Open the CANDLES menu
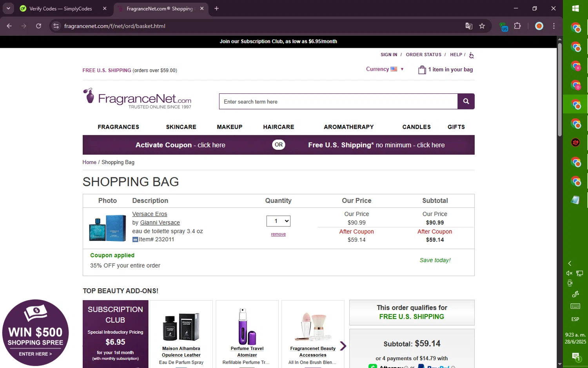 tap(416, 127)
